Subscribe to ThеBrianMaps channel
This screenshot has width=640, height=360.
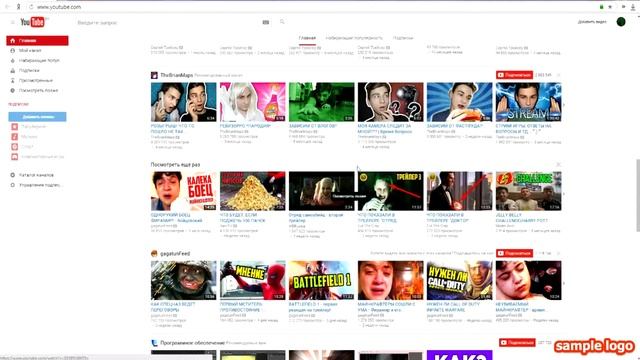coord(514,75)
